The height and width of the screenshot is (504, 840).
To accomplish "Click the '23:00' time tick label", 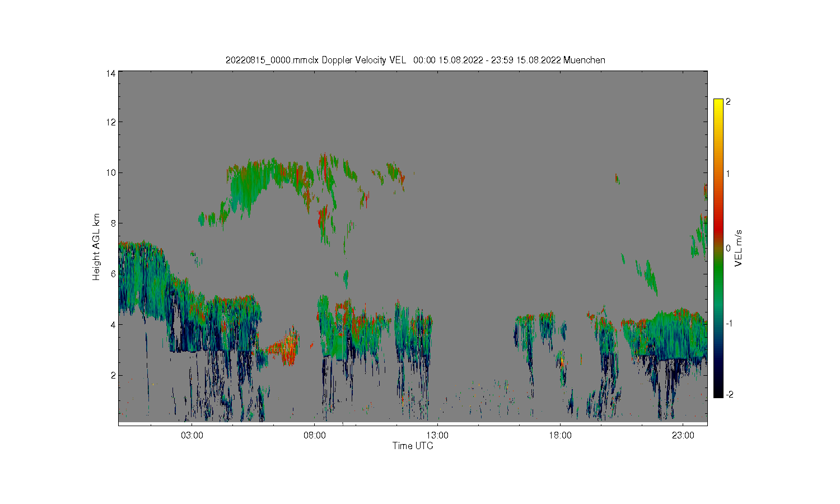I will click(683, 436).
